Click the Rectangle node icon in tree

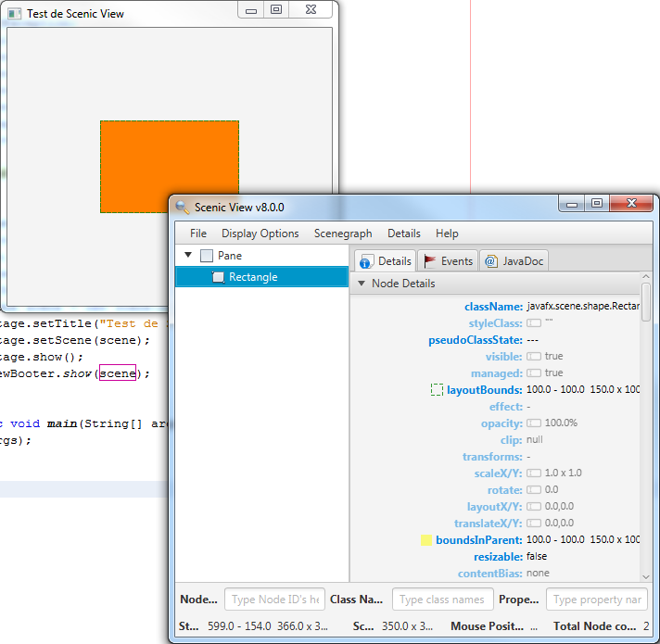218,277
